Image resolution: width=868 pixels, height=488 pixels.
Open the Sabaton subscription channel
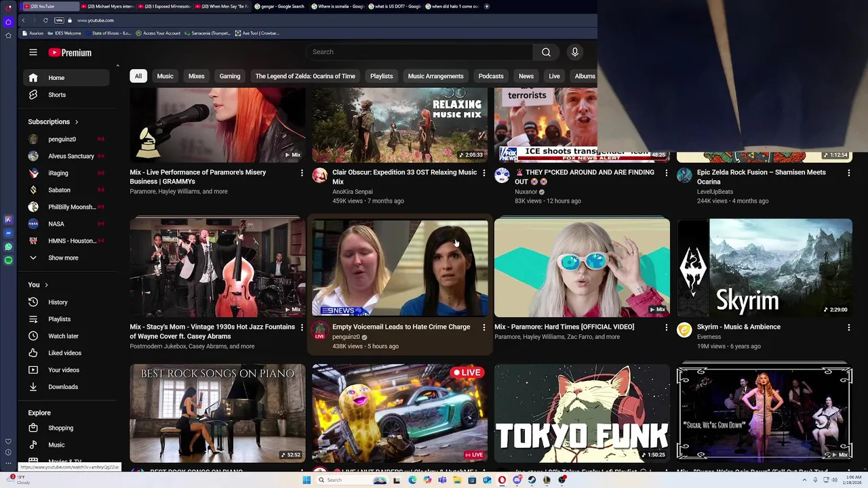[66, 190]
